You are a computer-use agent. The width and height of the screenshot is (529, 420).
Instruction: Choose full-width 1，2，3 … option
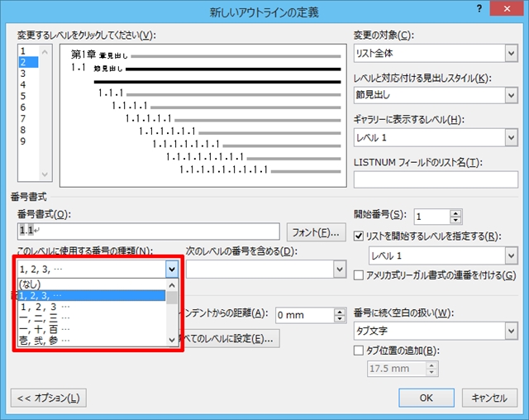pyautogui.click(x=92, y=307)
